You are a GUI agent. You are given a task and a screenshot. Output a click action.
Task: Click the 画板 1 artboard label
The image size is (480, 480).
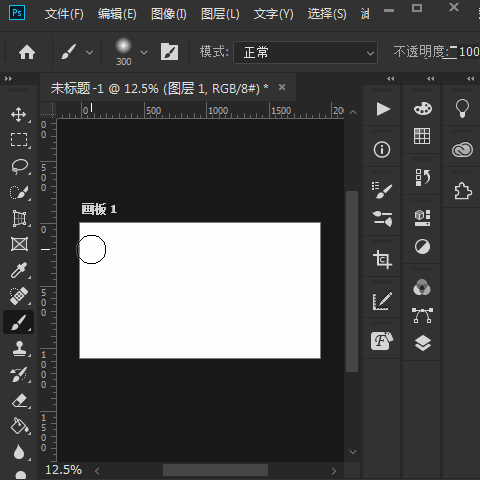(99, 209)
